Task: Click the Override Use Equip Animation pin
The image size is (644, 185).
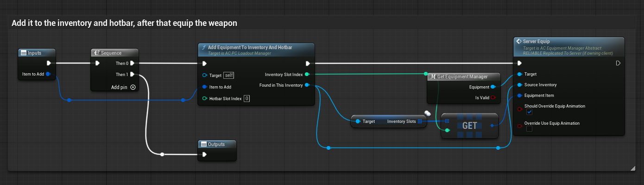Action: tap(519, 126)
